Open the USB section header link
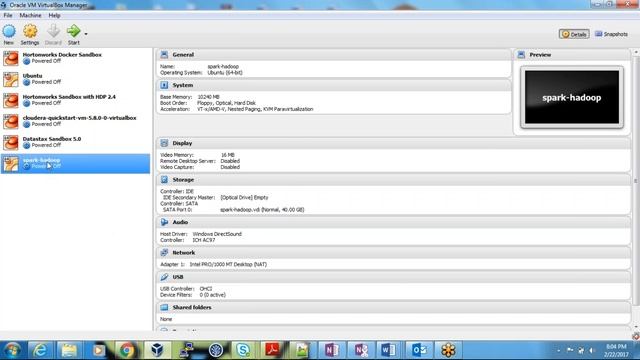 (x=178, y=277)
